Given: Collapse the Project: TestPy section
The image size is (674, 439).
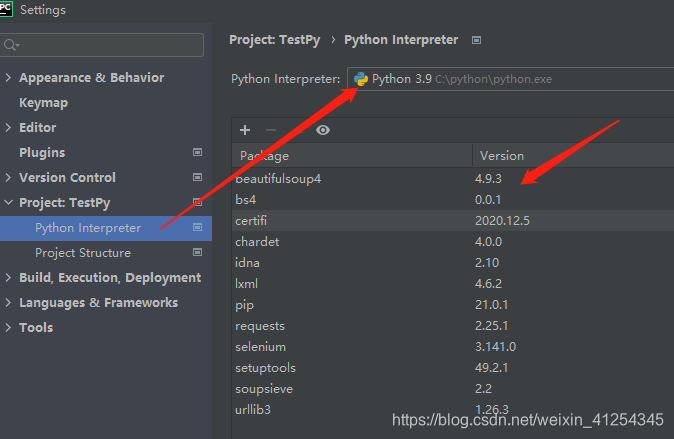Looking at the screenshot, I should click(x=8, y=202).
